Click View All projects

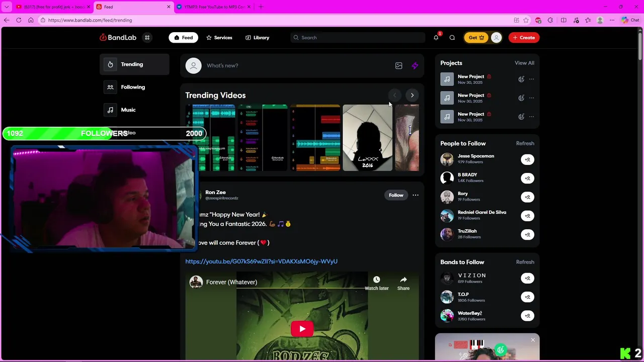pyautogui.click(x=524, y=63)
